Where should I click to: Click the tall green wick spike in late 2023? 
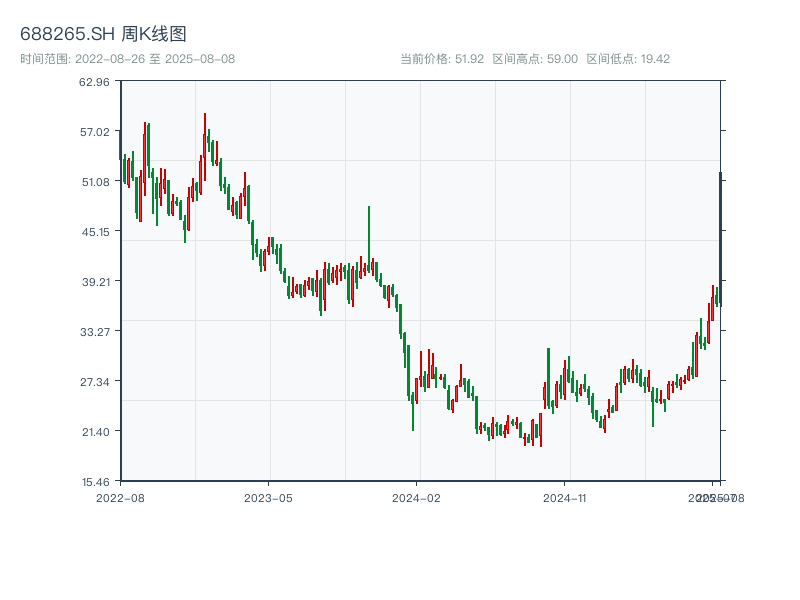[369, 230]
